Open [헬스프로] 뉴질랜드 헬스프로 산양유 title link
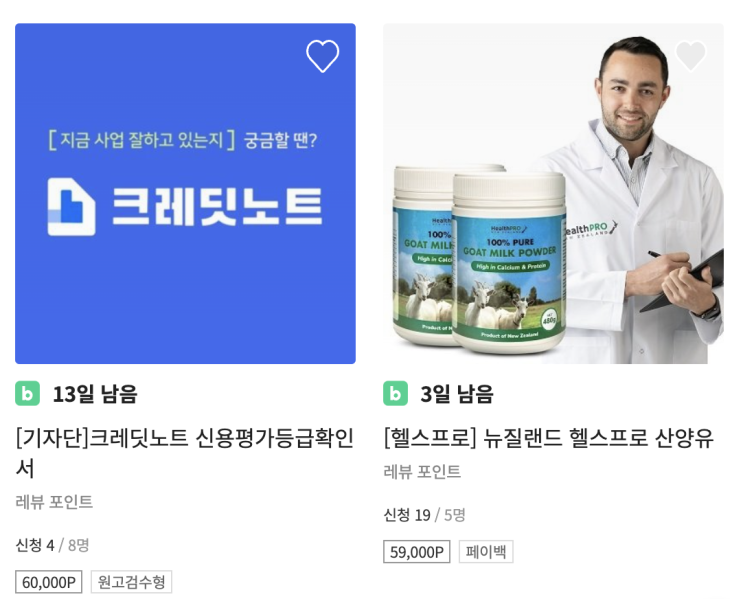The image size is (743, 599). coord(548,438)
